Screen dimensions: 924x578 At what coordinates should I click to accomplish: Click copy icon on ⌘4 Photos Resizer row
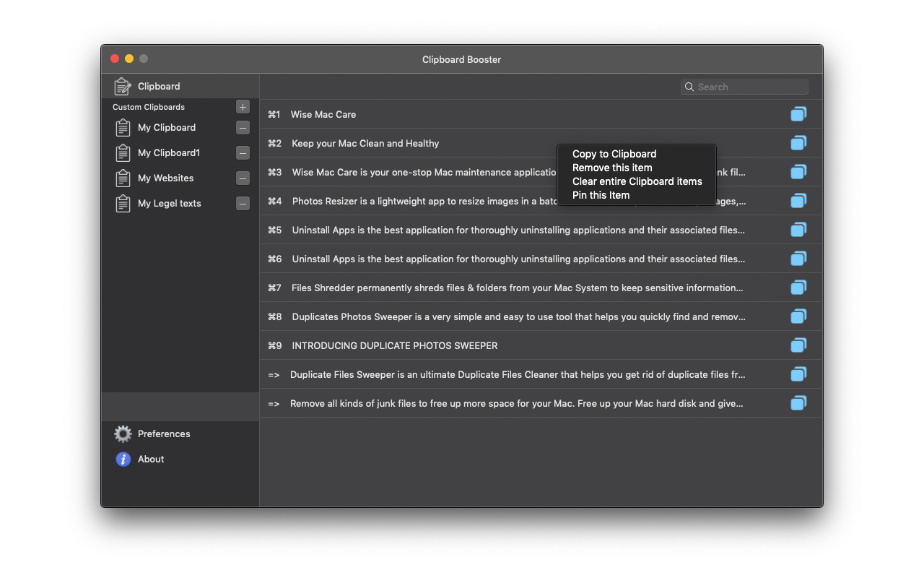tap(798, 201)
